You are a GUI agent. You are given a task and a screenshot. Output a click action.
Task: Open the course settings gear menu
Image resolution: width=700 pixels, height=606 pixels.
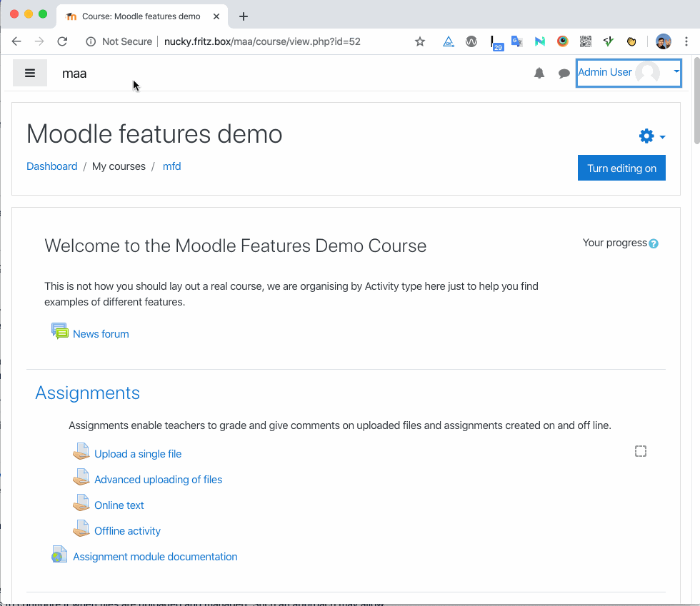(x=651, y=136)
